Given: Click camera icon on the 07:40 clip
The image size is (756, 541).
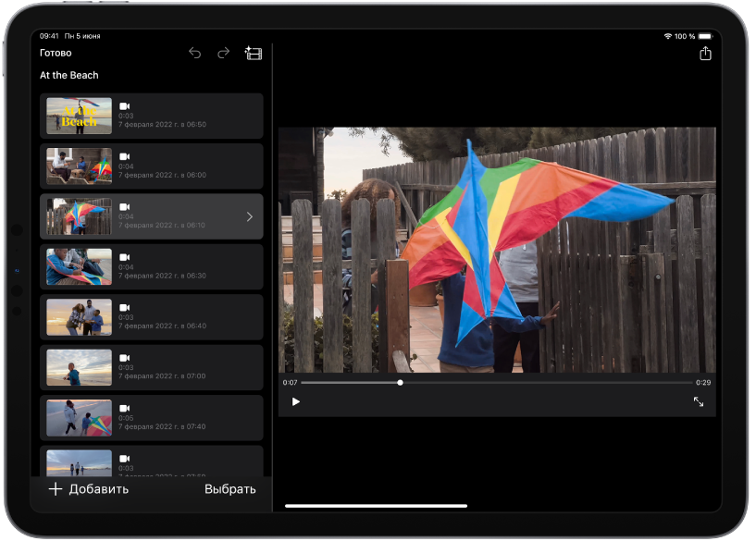Looking at the screenshot, I should click(x=125, y=408).
